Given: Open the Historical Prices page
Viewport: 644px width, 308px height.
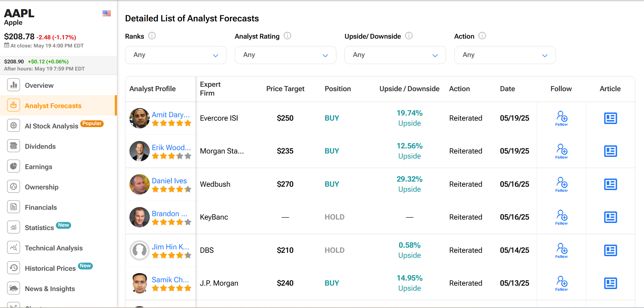Looking at the screenshot, I should pos(50,268).
